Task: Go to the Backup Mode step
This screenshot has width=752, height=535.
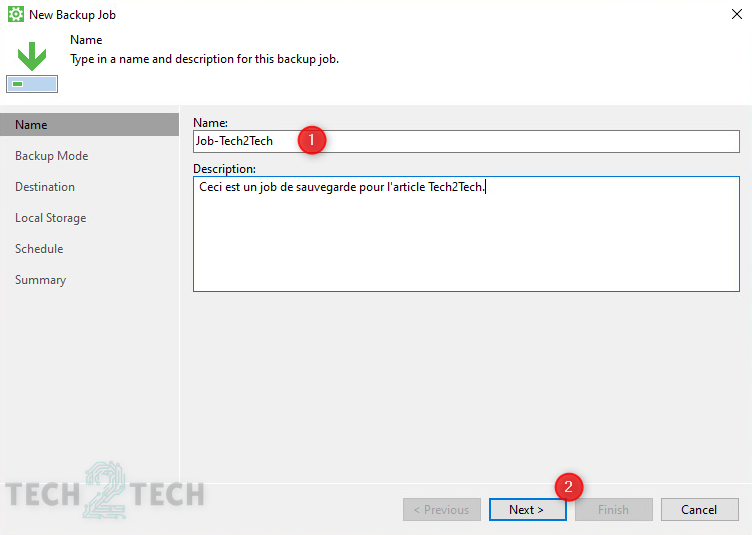Action: pos(51,156)
